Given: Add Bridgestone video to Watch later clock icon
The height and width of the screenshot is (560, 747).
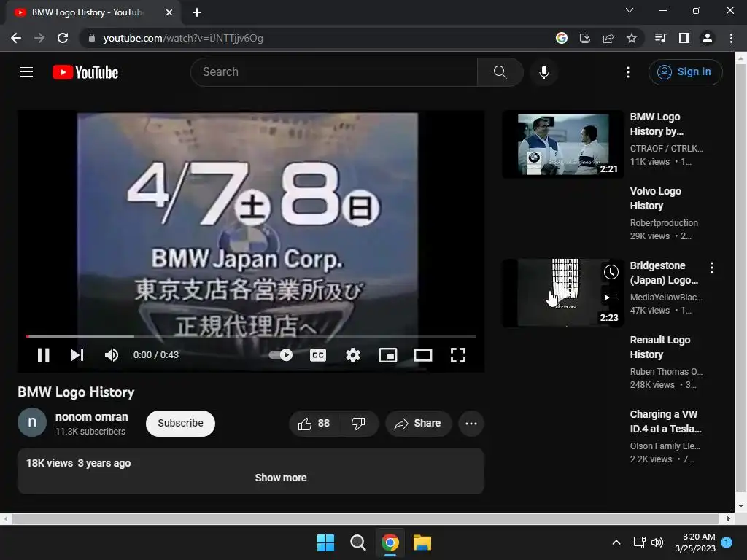Looking at the screenshot, I should click(611, 272).
